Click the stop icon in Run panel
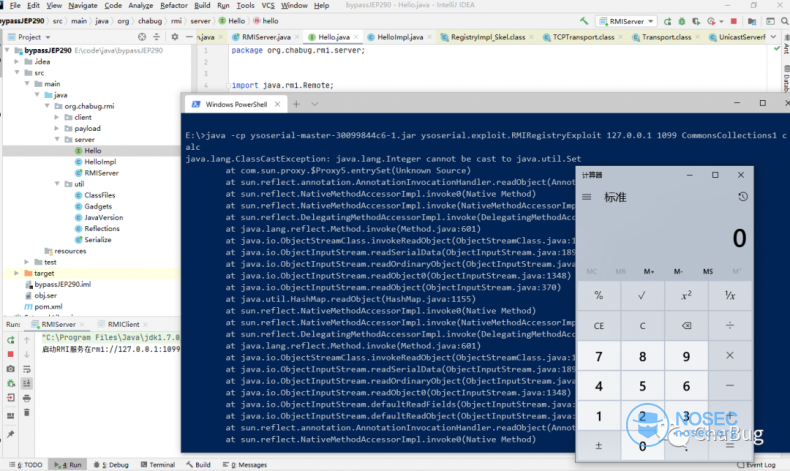790x471 pixels. pyautogui.click(x=11, y=355)
